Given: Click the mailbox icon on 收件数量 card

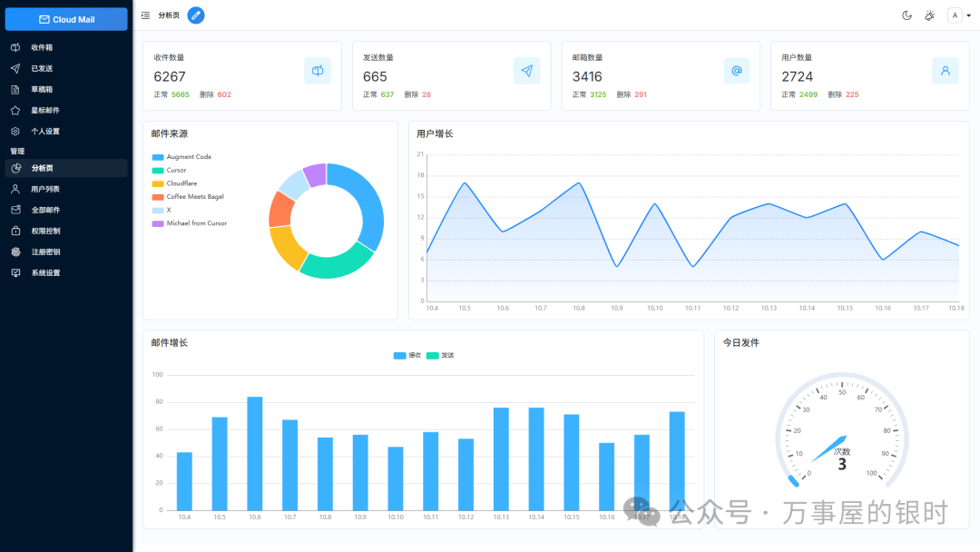Looking at the screenshot, I should coord(318,71).
